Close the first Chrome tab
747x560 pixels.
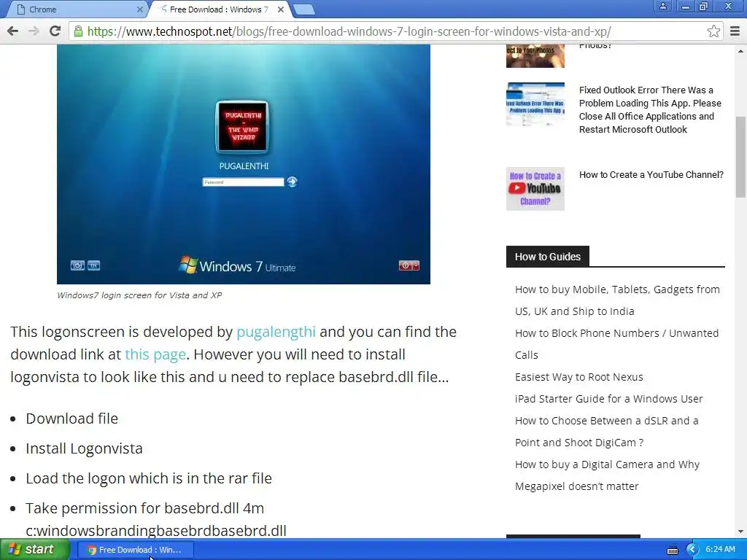point(140,9)
